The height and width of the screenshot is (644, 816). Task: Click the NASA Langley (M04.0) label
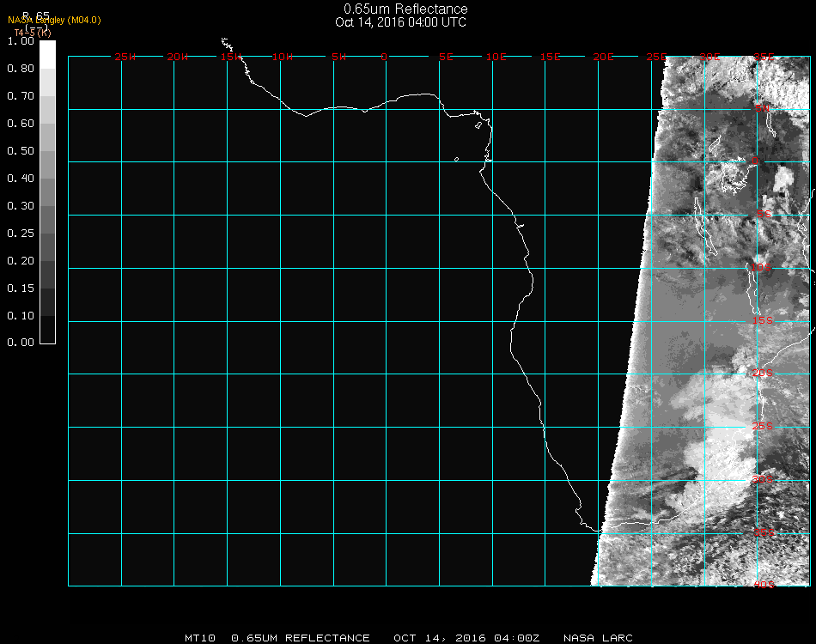point(54,20)
